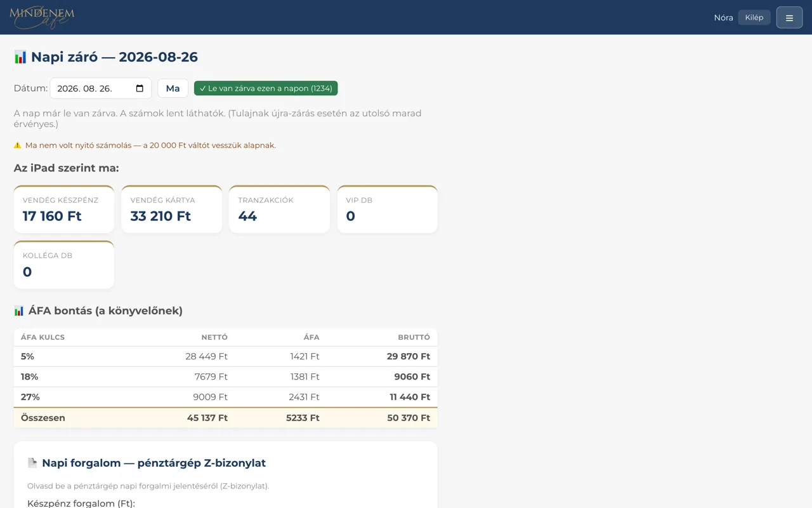Select the VIP DB card
812x508 pixels.
pos(388,209)
